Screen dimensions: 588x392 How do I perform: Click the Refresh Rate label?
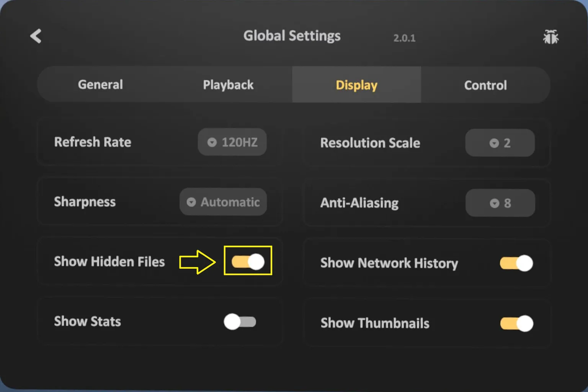93,142
